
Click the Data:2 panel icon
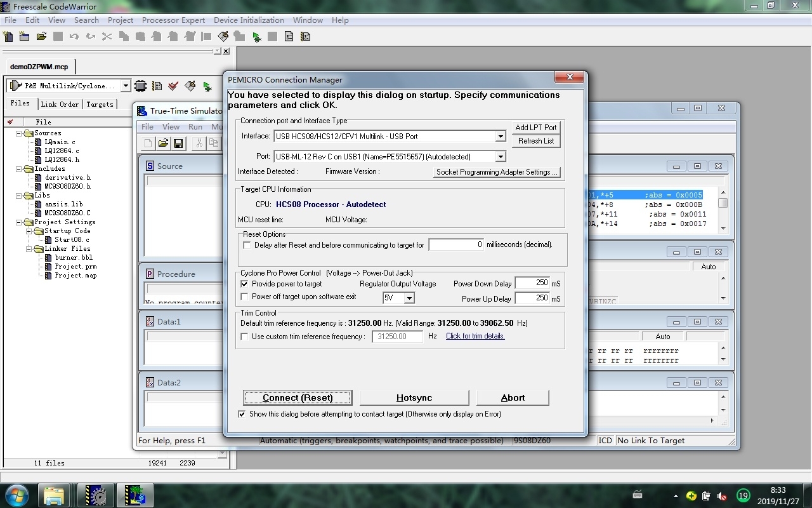(x=150, y=382)
